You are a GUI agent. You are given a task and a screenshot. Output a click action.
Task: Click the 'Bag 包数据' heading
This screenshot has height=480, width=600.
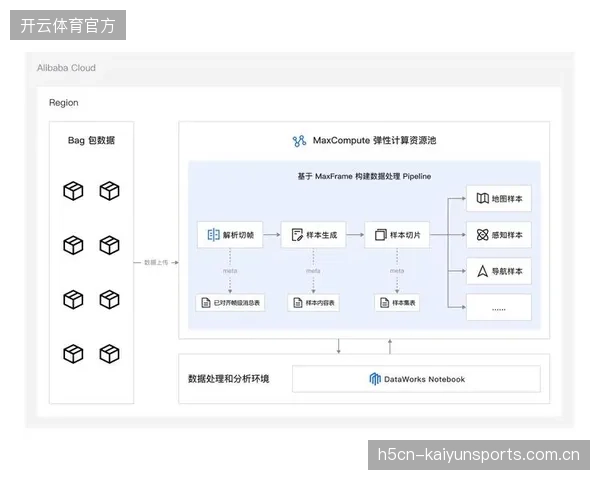tap(91, 140)
